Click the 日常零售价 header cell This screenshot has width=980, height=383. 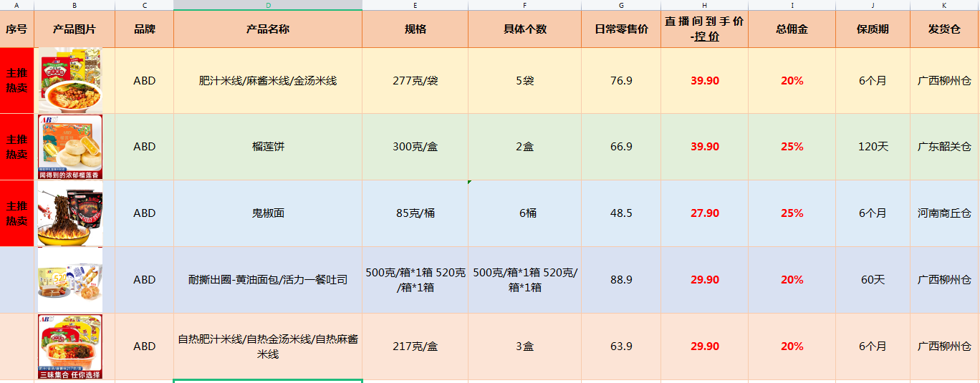621,29
